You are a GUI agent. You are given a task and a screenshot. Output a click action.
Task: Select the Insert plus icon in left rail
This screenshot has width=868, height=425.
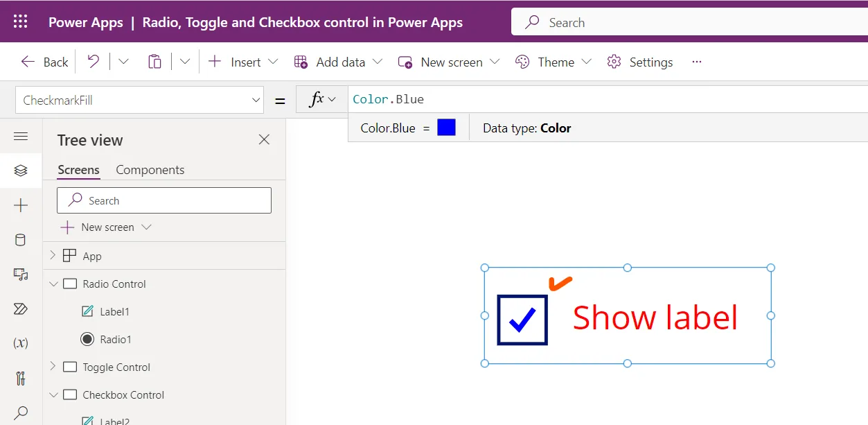pyautogui.click(x=21, y=205)
